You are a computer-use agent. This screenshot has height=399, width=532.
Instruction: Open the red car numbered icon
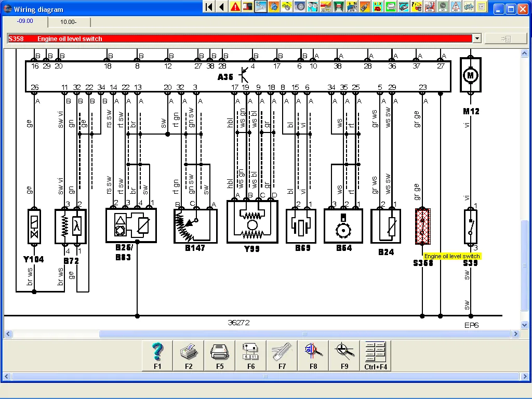tap(377, 6)
